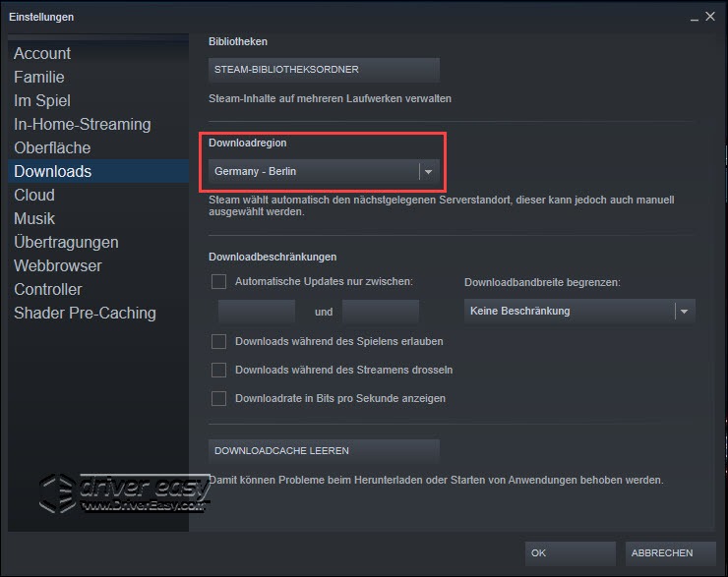Close the Einstellungen window
The height and width of the screenshot is (577, 728).
710,17
